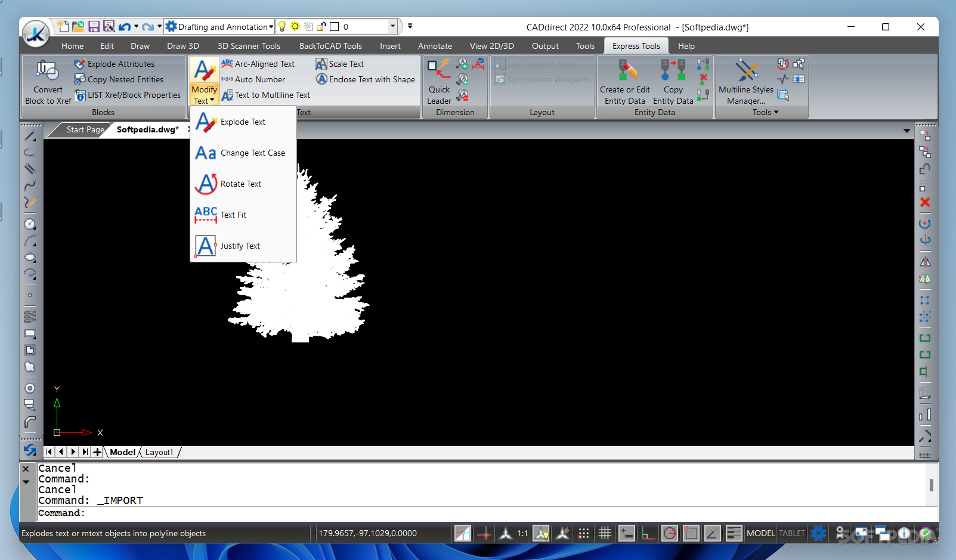Click the command history scrollbar

[x=931, y=485]
